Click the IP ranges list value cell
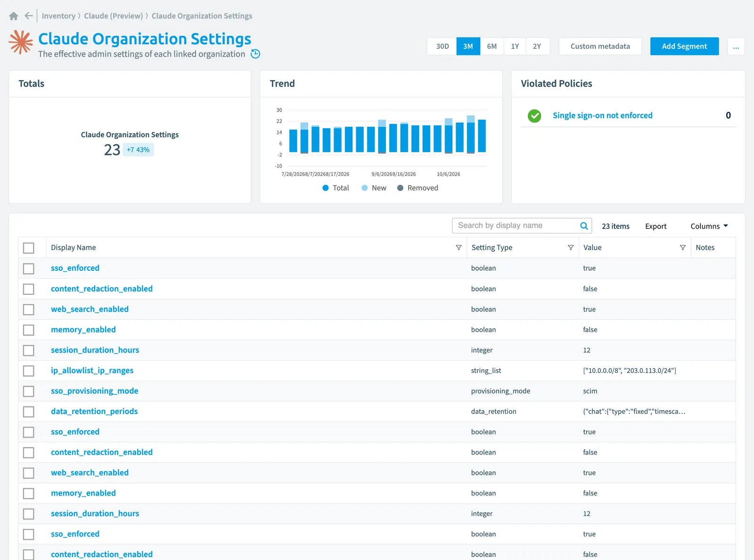This screenshot has width=754, height=560. tap(630, 371)
